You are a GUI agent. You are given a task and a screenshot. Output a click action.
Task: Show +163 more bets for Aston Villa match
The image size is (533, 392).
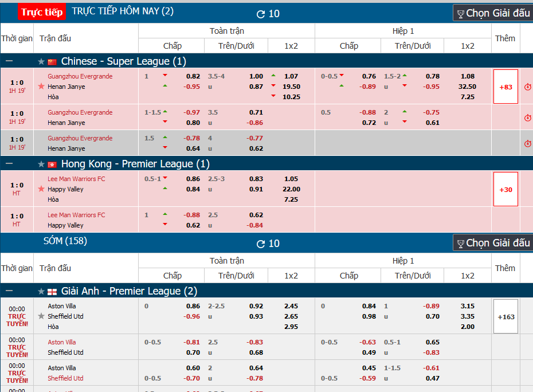tap(506, 316)
